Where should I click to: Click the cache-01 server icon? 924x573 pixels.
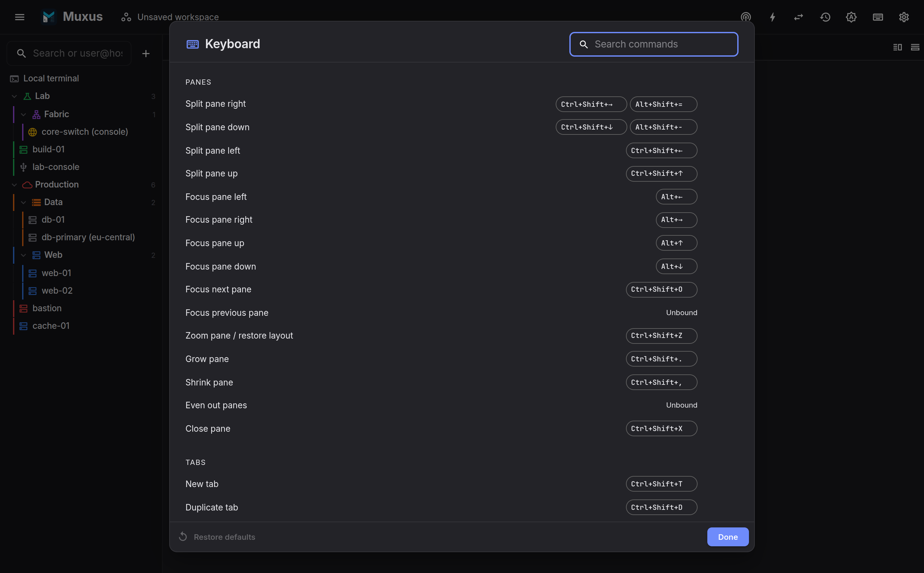tap(23, 326)
